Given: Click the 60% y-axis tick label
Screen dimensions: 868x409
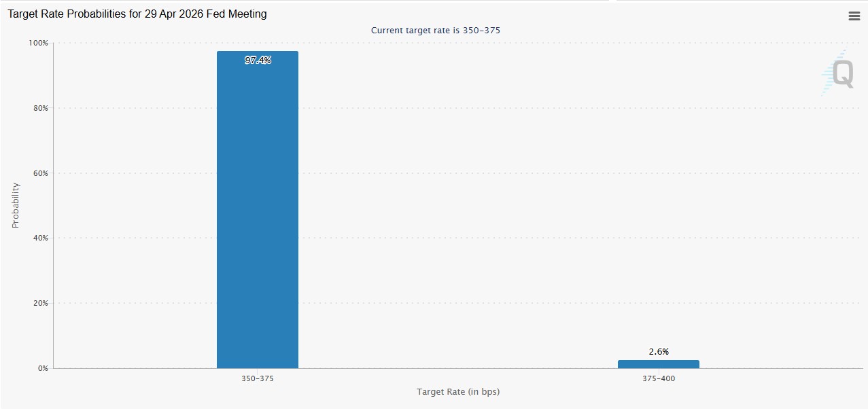Looking at the screenshot, I should [x=39, y=173].
